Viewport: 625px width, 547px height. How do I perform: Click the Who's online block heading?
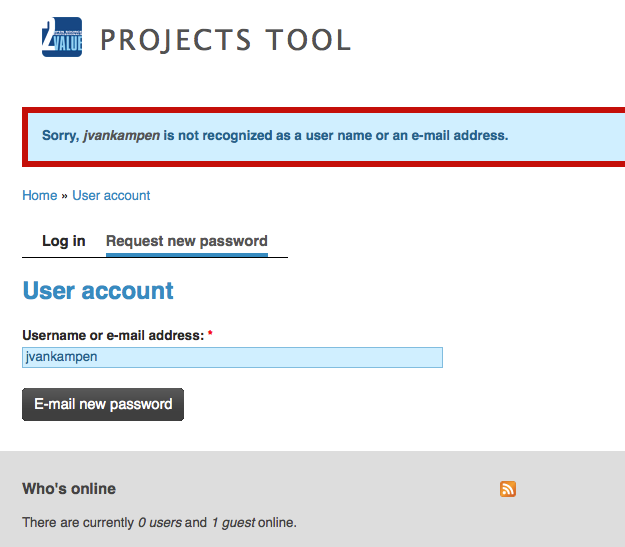69,488
